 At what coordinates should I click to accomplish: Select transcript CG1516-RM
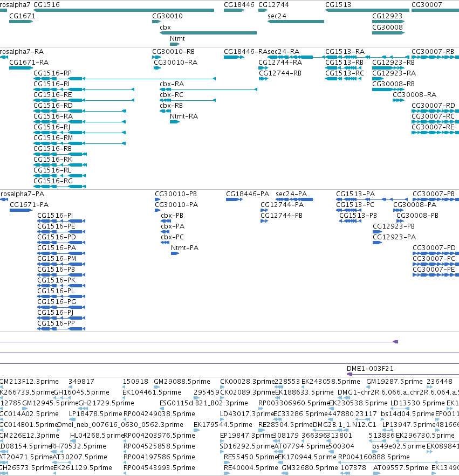pos(53,138)
